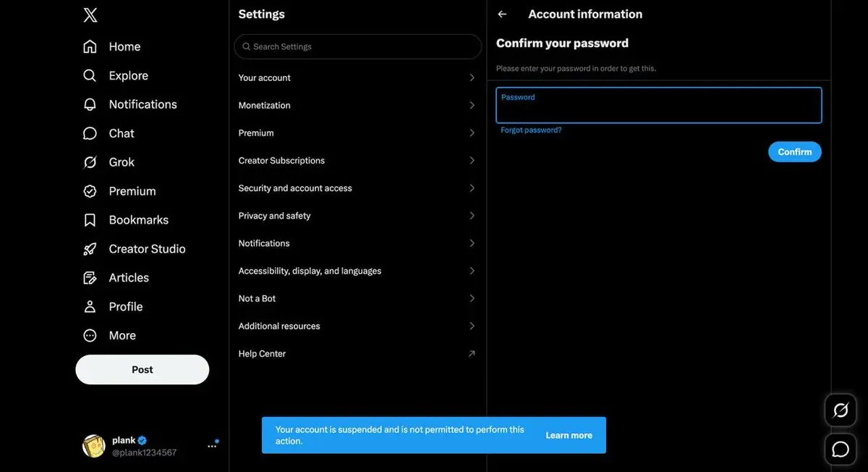This screenshot has height=472, width=868.
Task: Click the Creator Studio label in the sidebar
Action: [147, 249]
